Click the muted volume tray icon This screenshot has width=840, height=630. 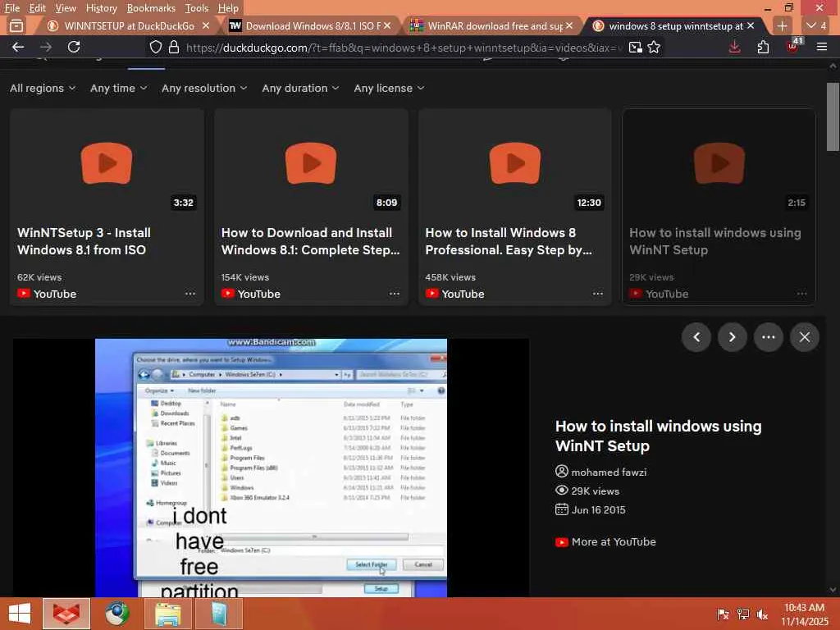[762, 614]
